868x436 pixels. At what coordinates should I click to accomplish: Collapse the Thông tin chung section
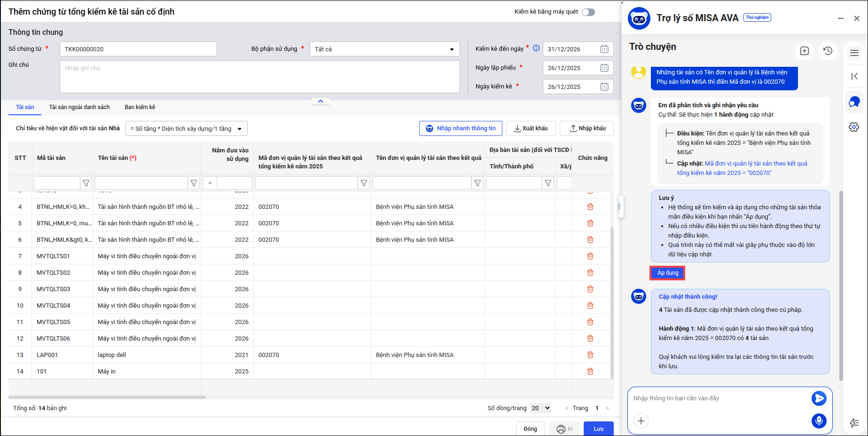click(x=320, y=101)
